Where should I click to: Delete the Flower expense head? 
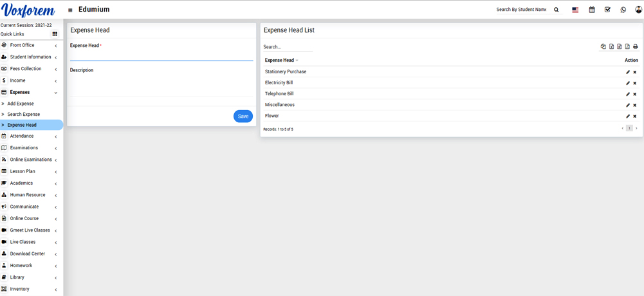[635, 116]
